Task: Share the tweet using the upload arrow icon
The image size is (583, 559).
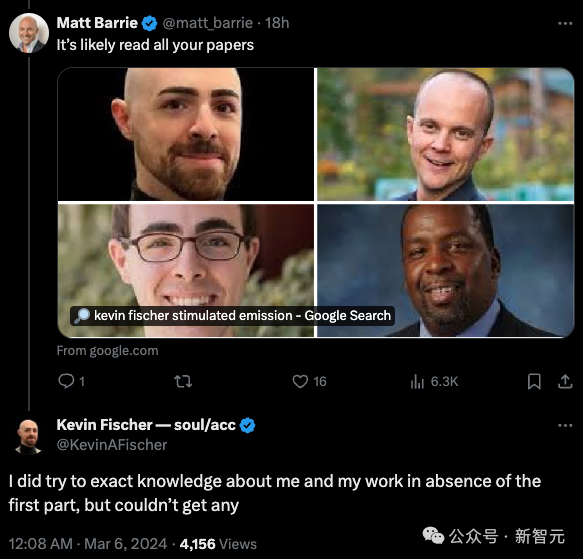Action: (565, 381)
